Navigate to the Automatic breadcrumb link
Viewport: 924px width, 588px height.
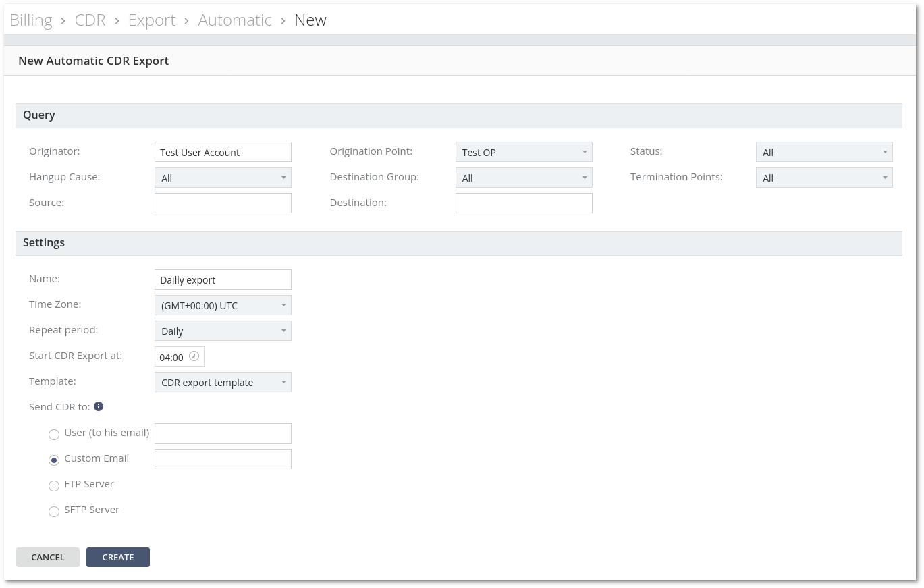(235, 20)
